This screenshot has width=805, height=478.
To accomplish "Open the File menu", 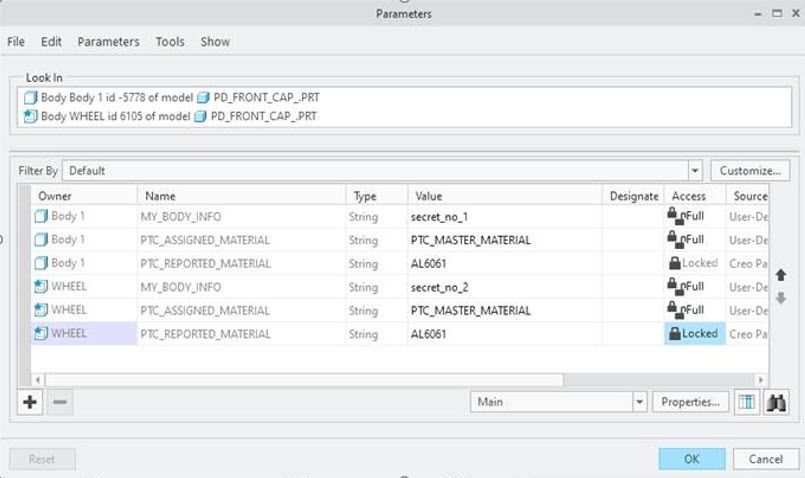I will [16, 42].
